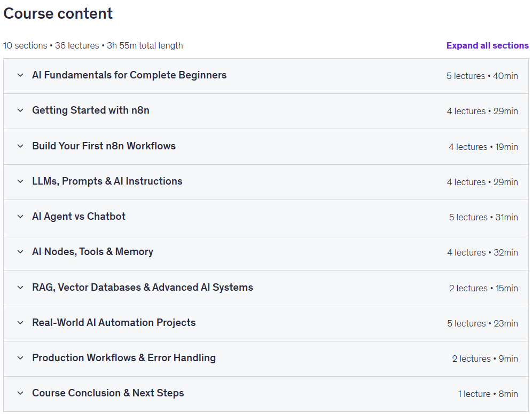Expand the AI Agent vs Chatbot chevron
532x414 pixels.
tap(20, 217)
